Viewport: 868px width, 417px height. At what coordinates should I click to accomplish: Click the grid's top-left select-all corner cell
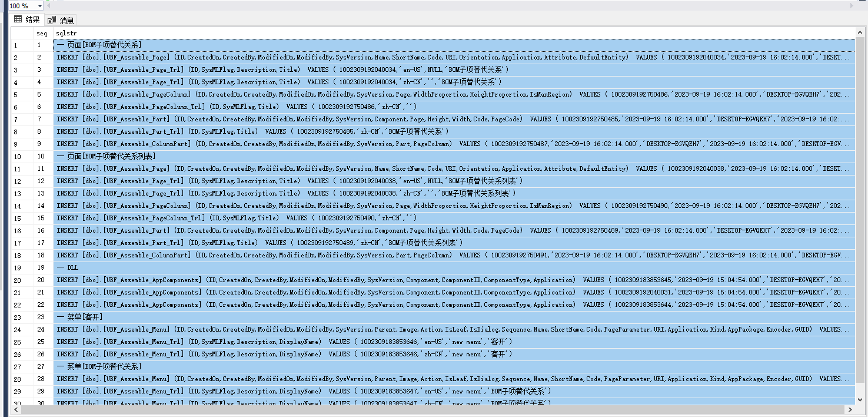click(x=22, y=34)
